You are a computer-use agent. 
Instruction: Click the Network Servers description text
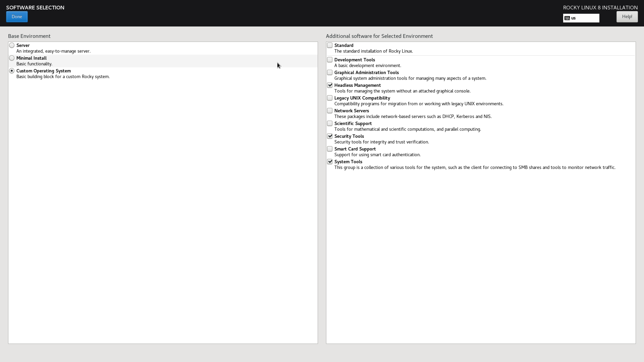(413, 116)
